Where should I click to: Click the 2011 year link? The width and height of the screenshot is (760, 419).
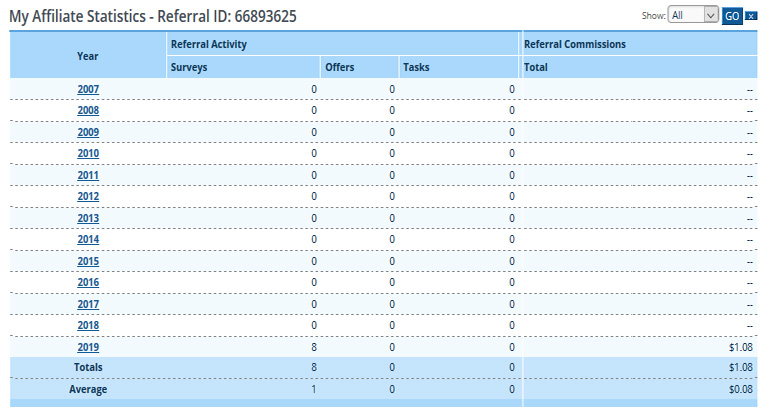[88, 175]
